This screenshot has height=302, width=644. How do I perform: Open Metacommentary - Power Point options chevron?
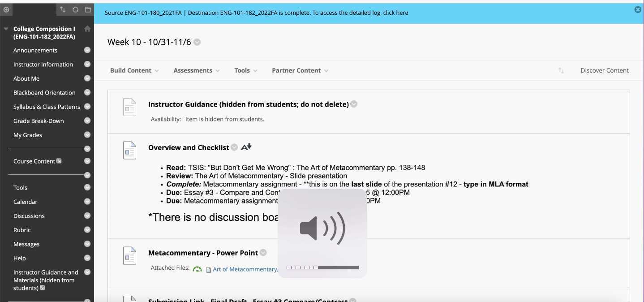click(x=263, y=253)
